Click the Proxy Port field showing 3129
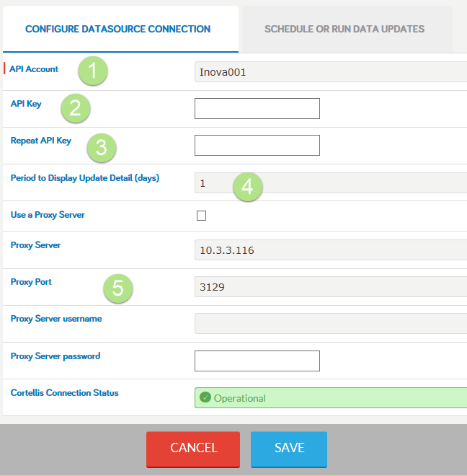Image resolution: width=467 pixels, height=476 pixels. (x=331, y=287)
